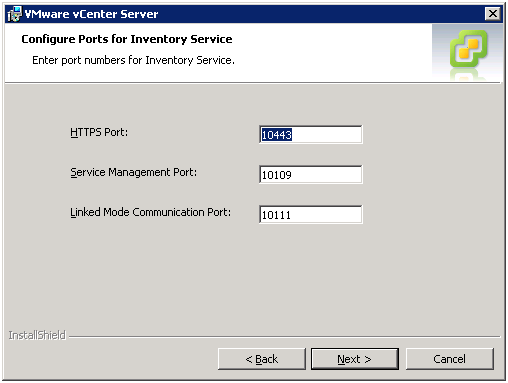Click the Configure Ports for Inventory Service heading
Image resolution: width=508 pixels, height=383 pixels.
coord(127,39)
